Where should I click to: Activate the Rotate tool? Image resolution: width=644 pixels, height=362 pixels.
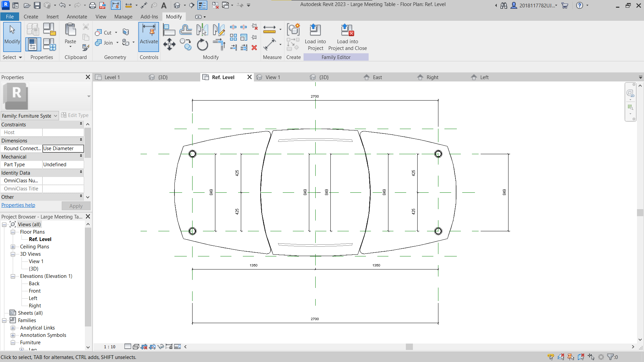(x=203, y=45)
